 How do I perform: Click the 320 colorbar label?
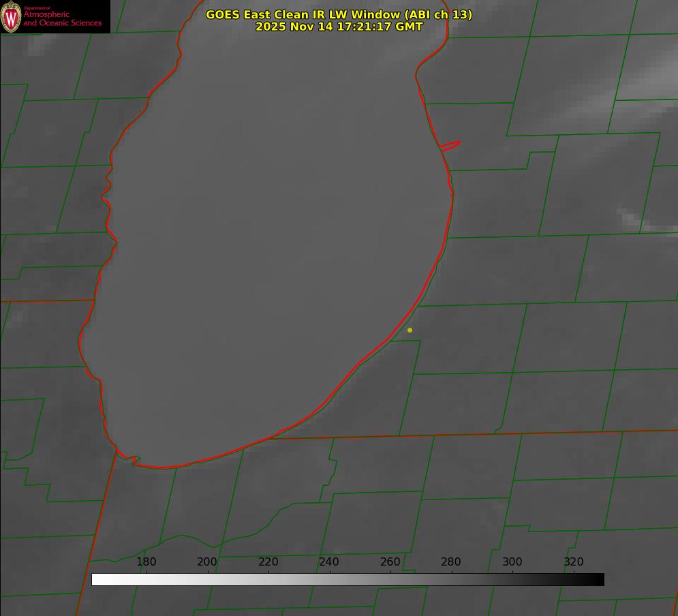click(574, 562)
